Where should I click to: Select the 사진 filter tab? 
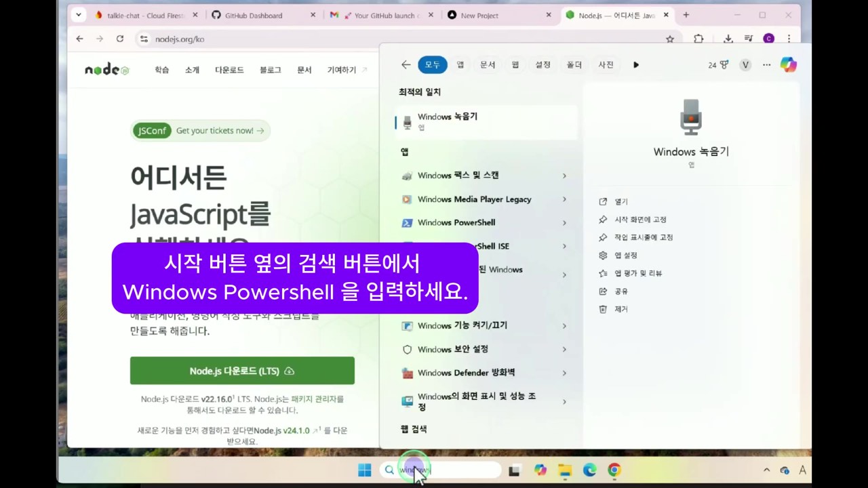coord(606,65)
